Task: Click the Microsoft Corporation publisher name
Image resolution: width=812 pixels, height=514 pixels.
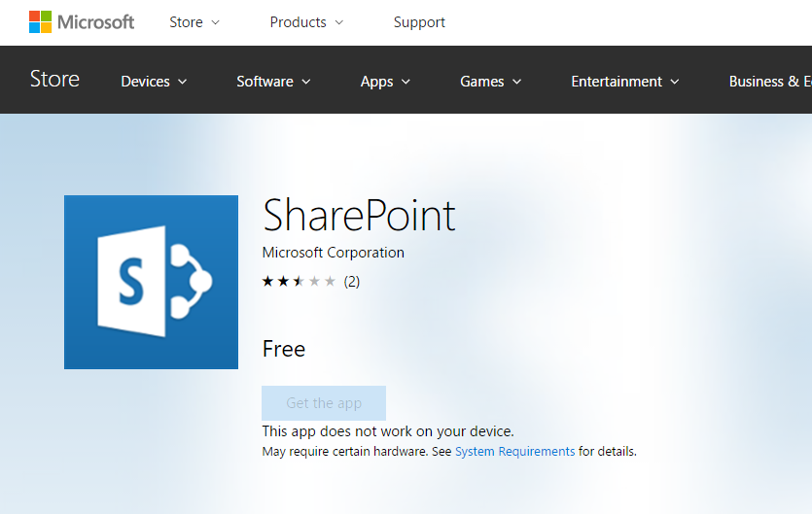Action: click(333, 253)
